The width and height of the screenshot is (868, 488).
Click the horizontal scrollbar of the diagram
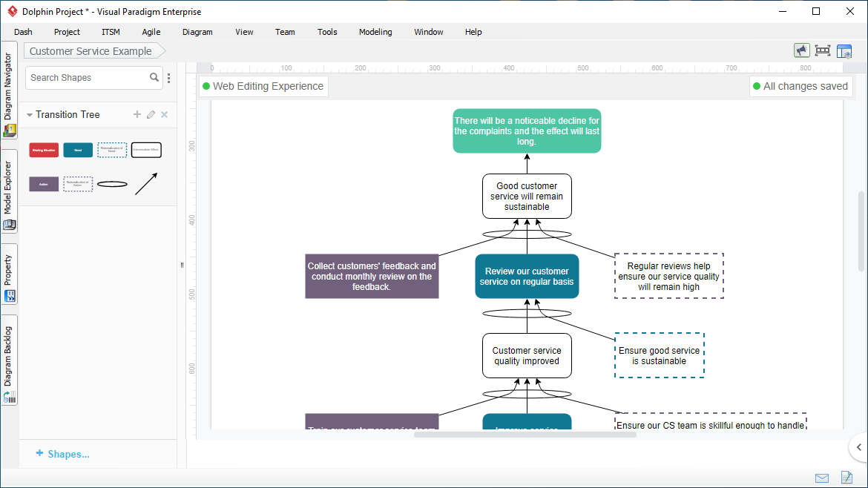point(525,435)
